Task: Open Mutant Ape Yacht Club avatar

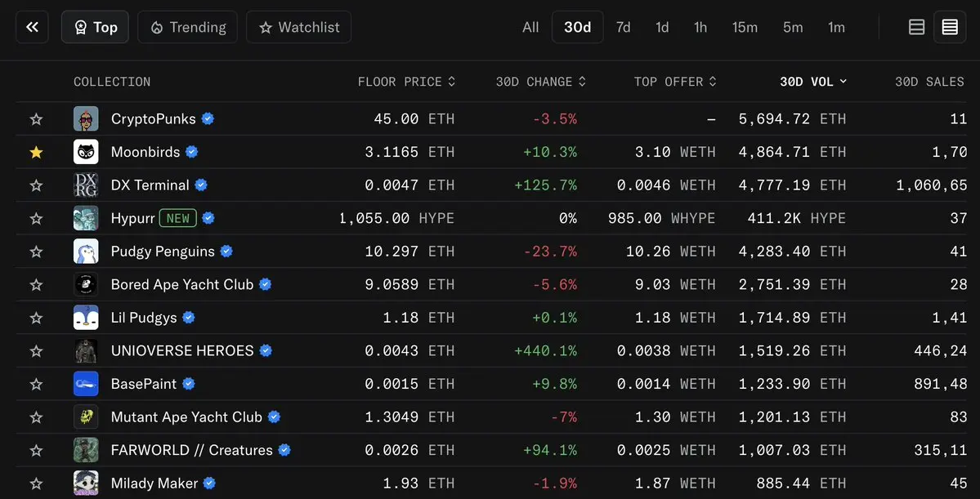Action: 86,417
